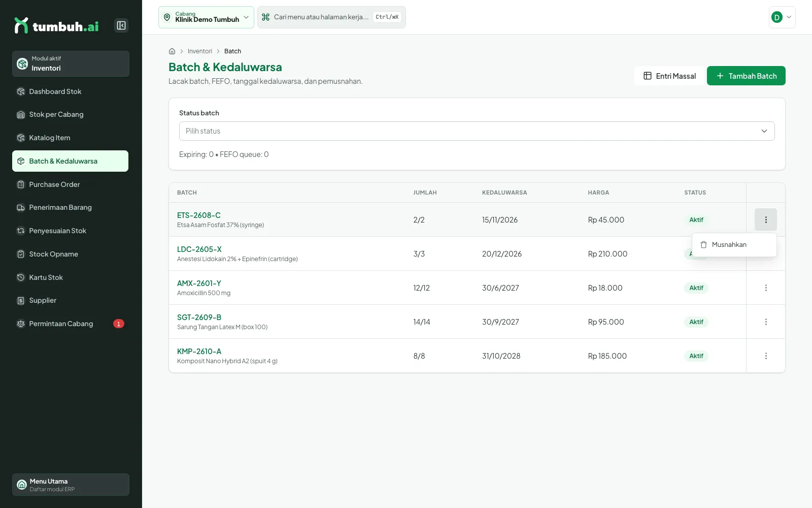Image resolution: width=812 pixels, height=508 pixels.
Task: Click the Stock Opname checklist icon
Action: (21, 254)
